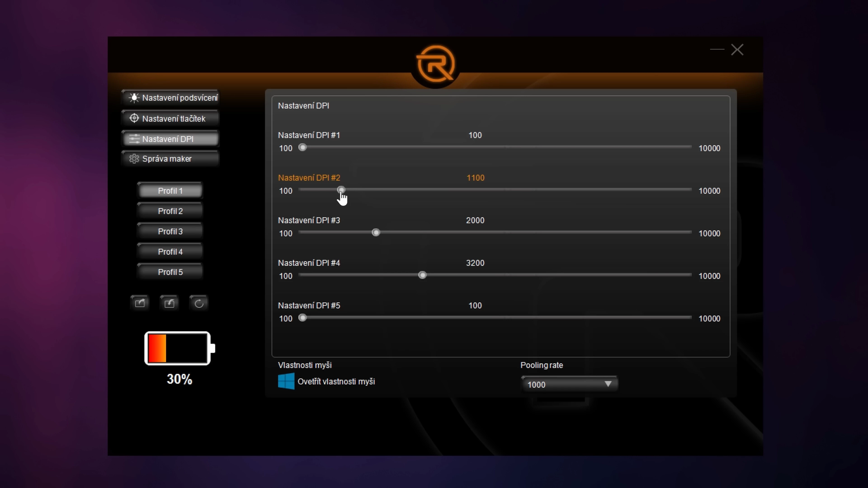
Task: Click the DPI #3 slider handle
Action: [376, 233]
